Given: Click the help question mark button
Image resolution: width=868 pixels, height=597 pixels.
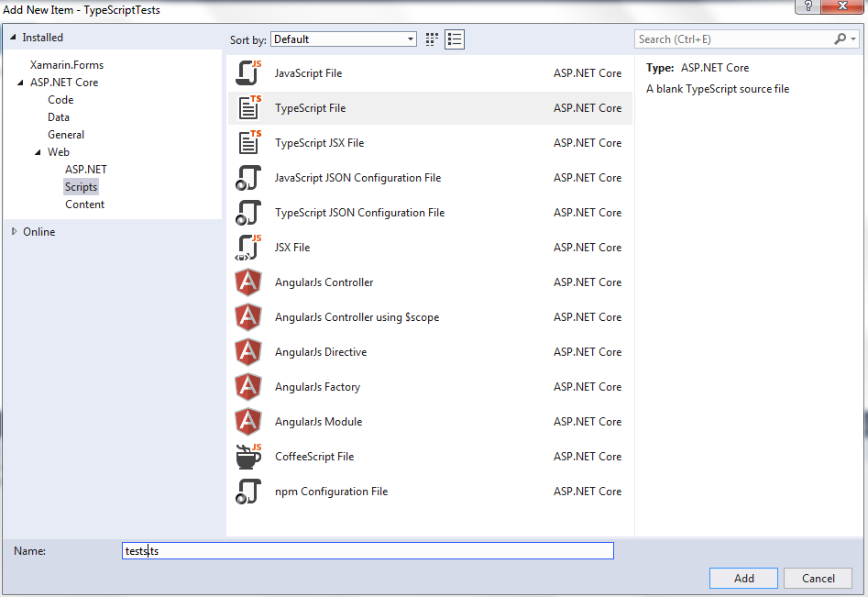Looking at the screenshot, I should click(x=808, y=6).
